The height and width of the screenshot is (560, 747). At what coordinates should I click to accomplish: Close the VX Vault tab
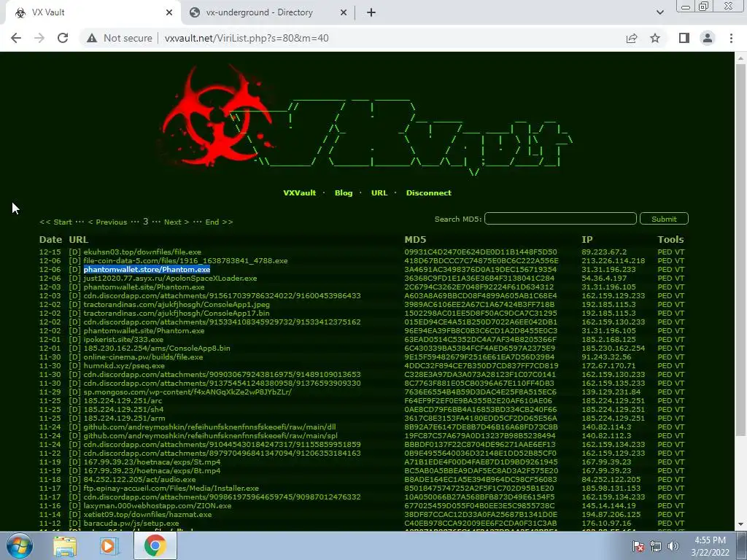point(169,12)
